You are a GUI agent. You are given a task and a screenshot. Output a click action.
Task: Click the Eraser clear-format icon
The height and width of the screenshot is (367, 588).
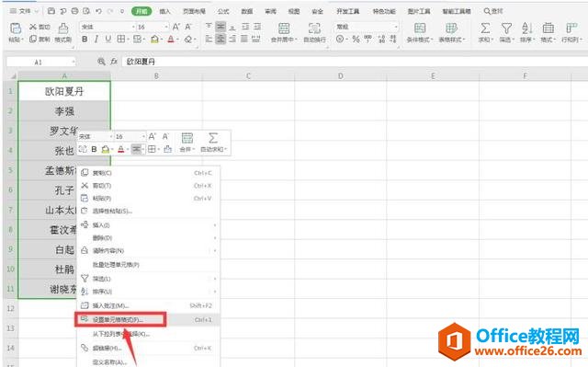coord(188,39)
